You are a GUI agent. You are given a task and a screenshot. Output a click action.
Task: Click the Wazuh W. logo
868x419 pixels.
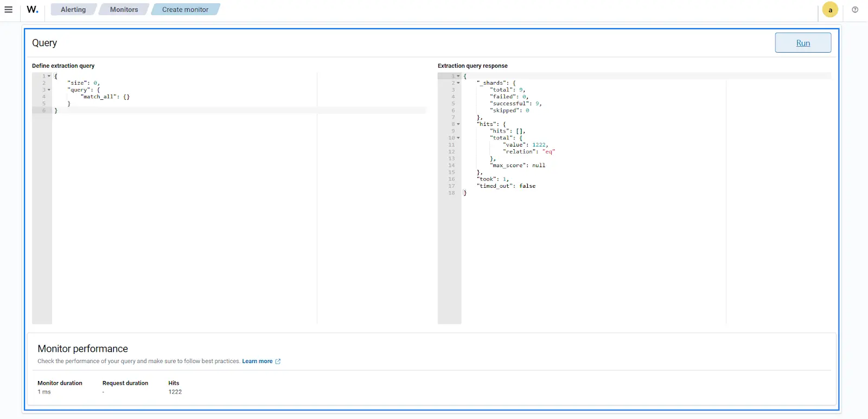point(33,9)
